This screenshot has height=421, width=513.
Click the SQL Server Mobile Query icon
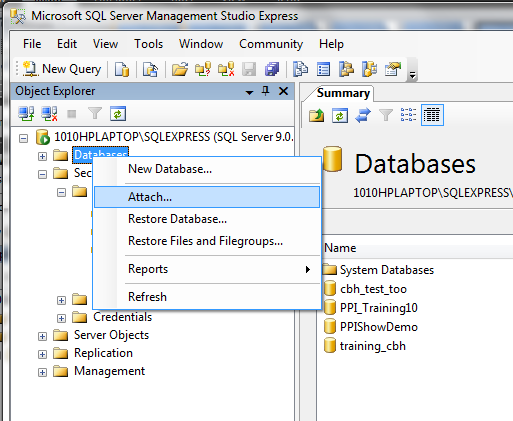(150, 69)
